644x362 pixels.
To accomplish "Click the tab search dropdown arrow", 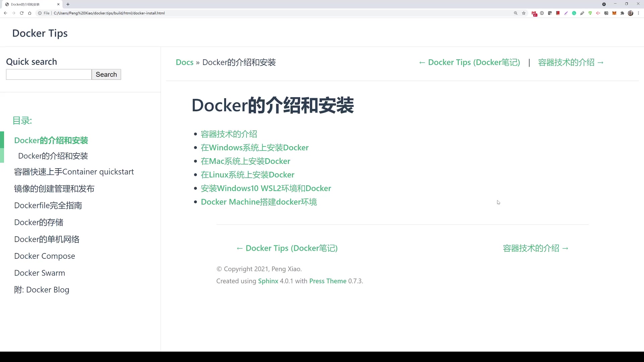I will pyautogui.click(x=604, y=4).
